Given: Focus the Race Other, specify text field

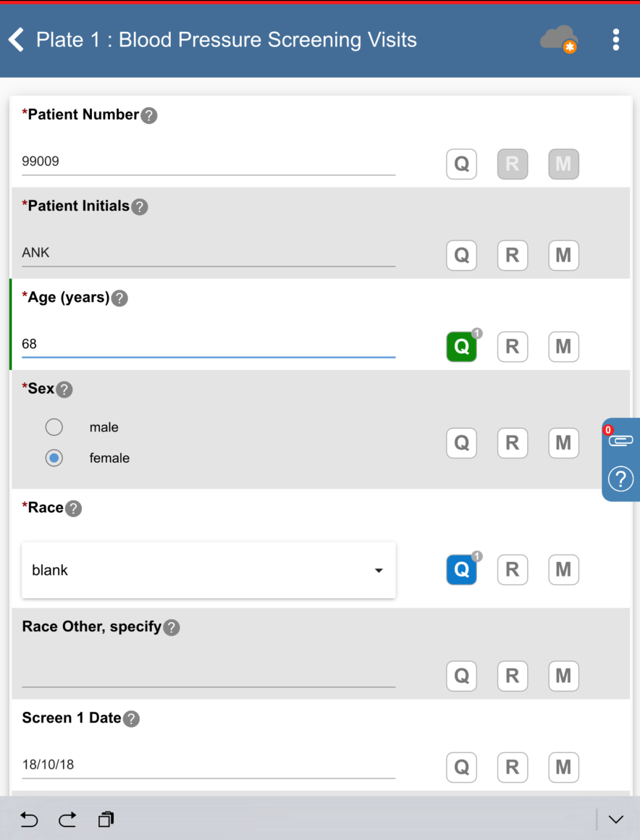Looking at the screenshot, I should 209,675.
